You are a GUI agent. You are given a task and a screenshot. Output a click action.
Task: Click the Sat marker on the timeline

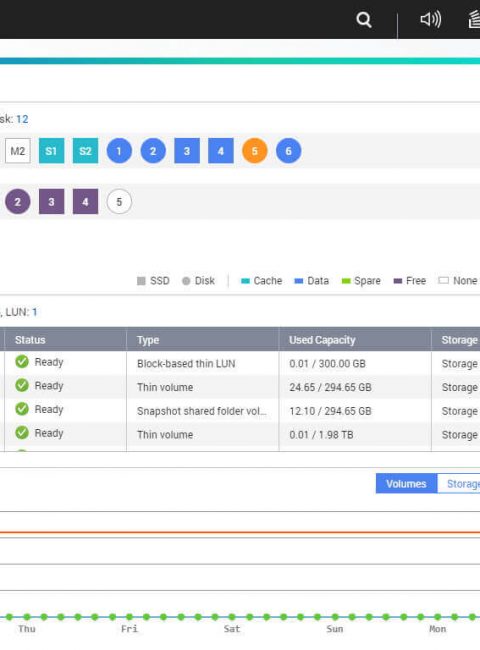click(x=232, y=629)
